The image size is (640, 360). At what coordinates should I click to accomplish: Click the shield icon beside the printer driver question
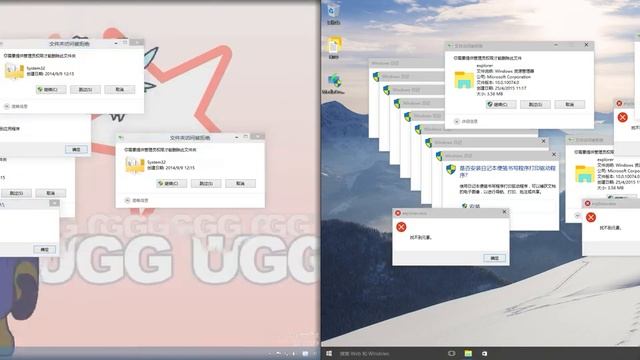pos(451,169)
